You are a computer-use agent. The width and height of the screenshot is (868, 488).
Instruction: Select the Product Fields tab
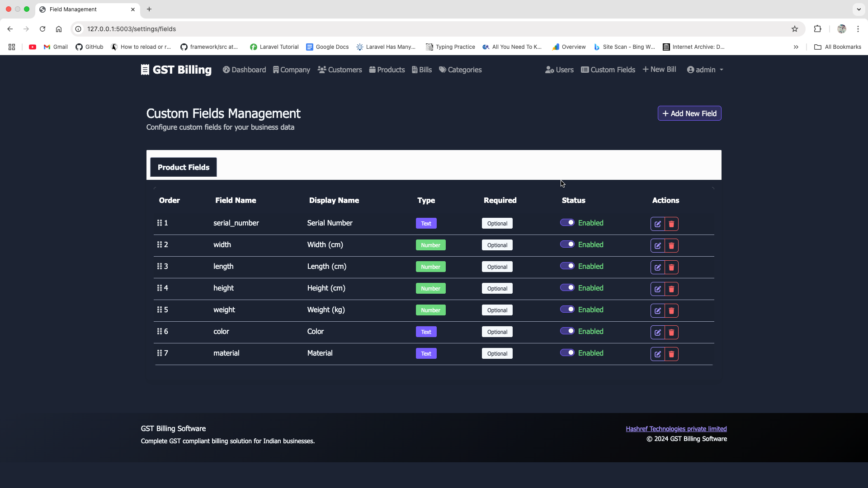click(184, 167)
